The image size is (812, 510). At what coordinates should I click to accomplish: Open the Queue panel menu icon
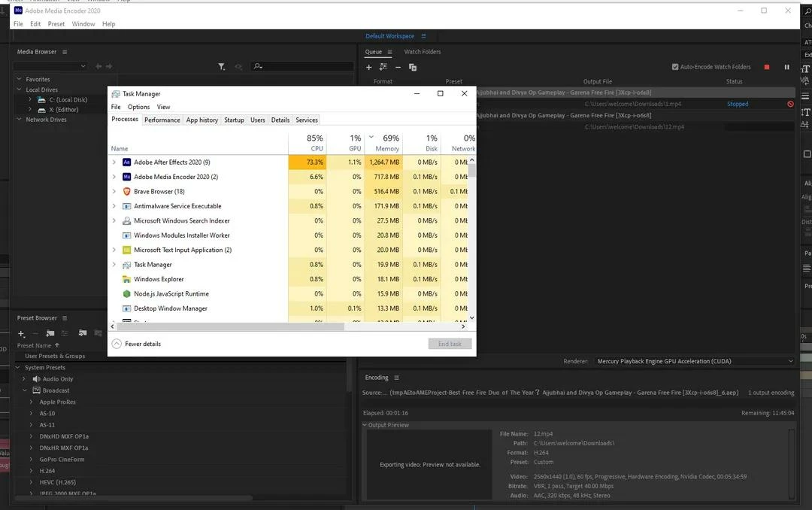pos(390,52)
